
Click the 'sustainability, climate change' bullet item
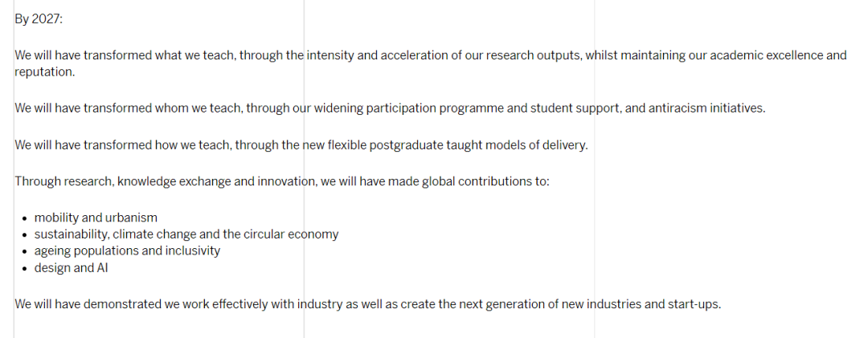point(186,234)
